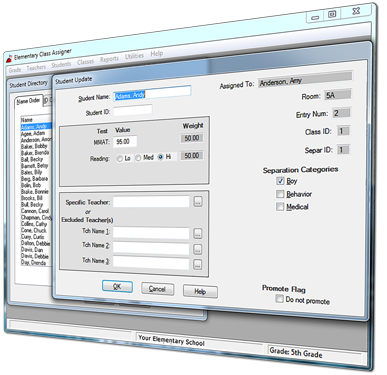This screenshot has height=375, width=387.
Task: Maximize the Elementary Class Assigner window
Action: [x=332, y=14]
